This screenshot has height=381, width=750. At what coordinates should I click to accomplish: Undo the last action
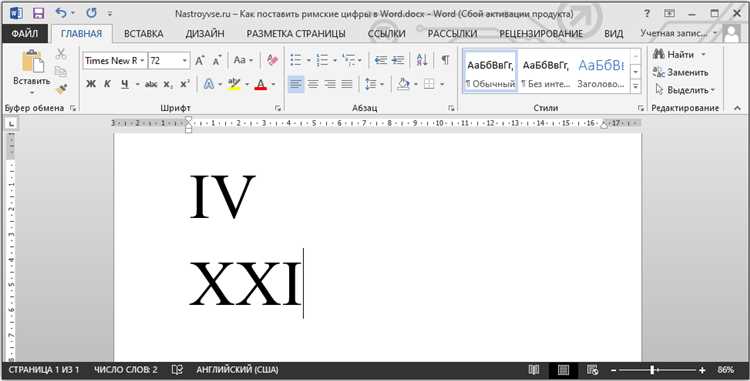61,13
